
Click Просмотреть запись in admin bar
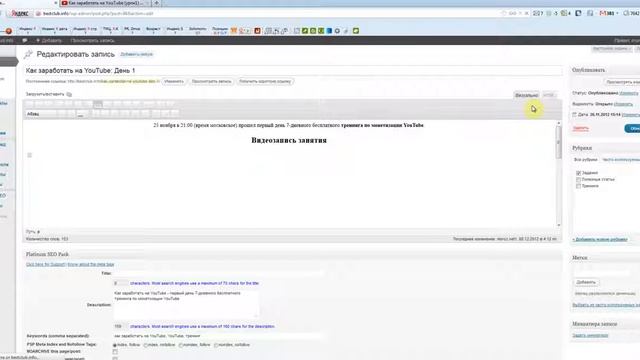tap(93, 40)
